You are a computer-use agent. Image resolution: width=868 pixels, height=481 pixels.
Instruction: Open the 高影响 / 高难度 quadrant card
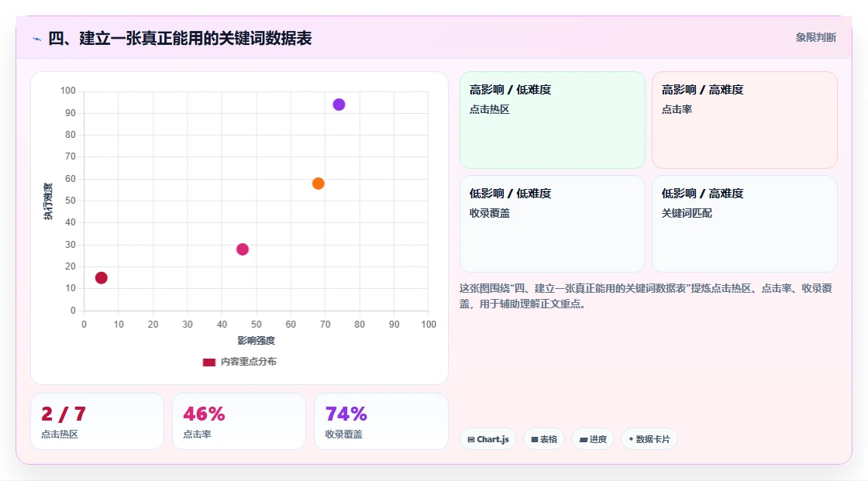[x=745, y=119]
